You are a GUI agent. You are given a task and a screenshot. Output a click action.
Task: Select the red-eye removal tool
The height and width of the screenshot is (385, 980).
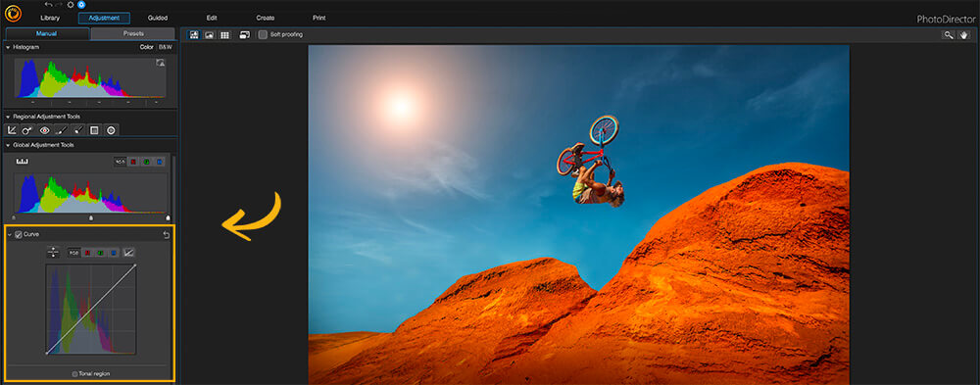pos(44,130)
